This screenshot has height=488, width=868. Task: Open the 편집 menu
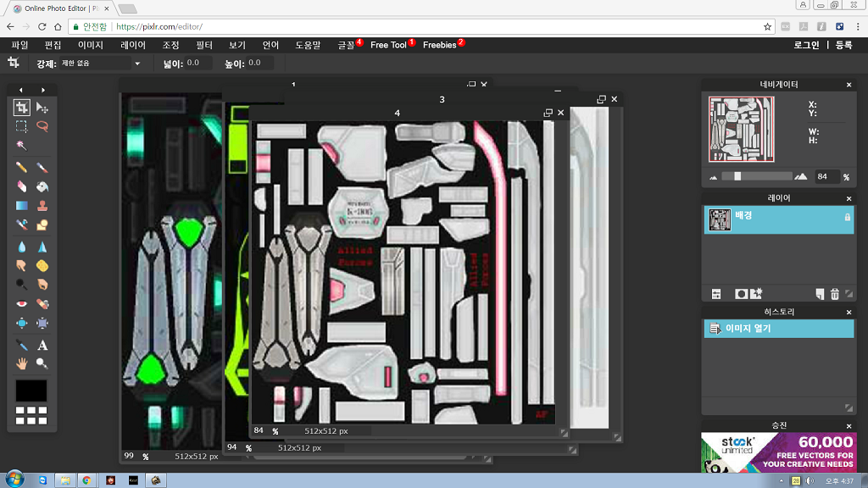(x=53, y=45)
